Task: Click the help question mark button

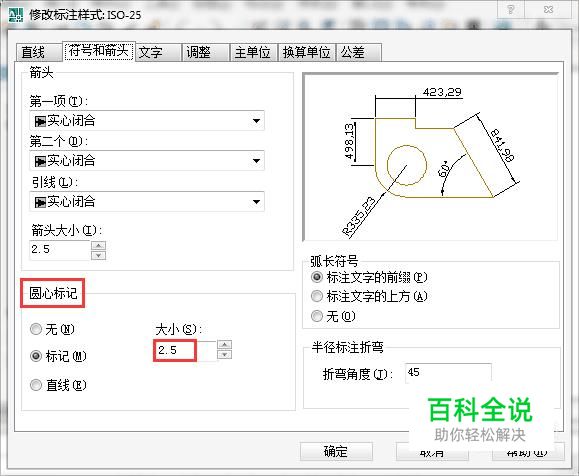Action: 511,10
